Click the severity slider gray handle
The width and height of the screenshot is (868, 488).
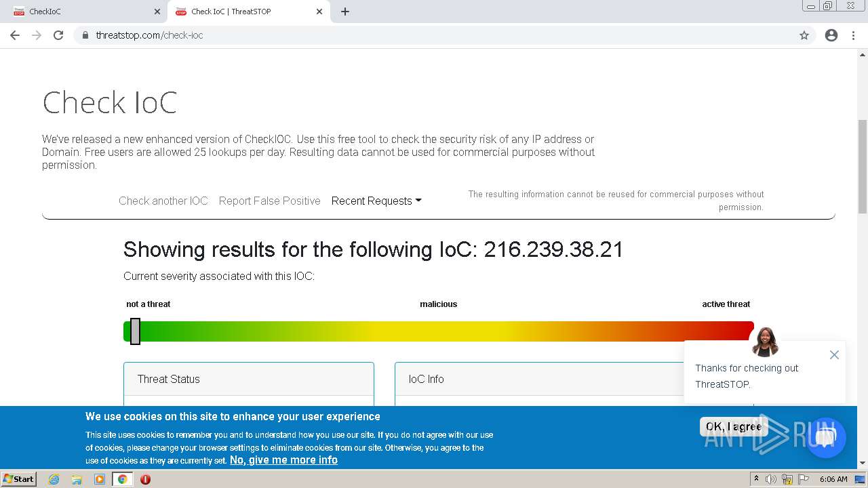point(135,331)
